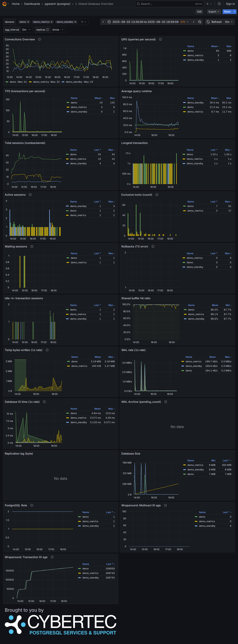The height and width of the screenshot is (644, 238).
Task: Click info icon next to Connections Overview
Action: point(40,39)
